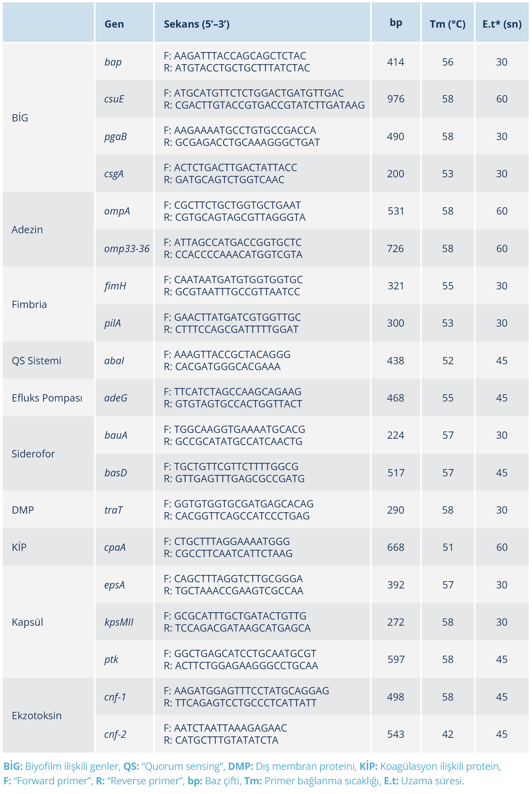Click the "kpsMII" gene cell

(119, 622)
